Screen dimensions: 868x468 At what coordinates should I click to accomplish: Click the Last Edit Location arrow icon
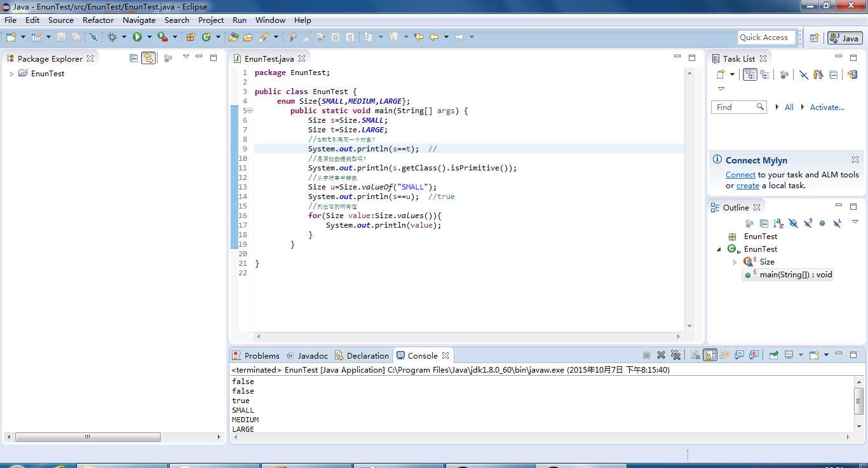[419, 37]
